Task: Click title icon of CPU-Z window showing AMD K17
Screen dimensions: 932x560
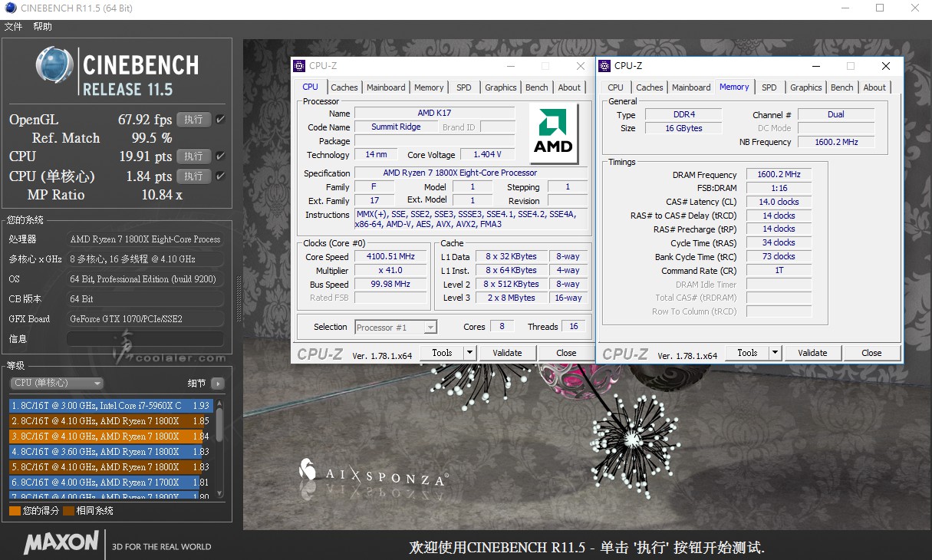Action: (300, 66)
